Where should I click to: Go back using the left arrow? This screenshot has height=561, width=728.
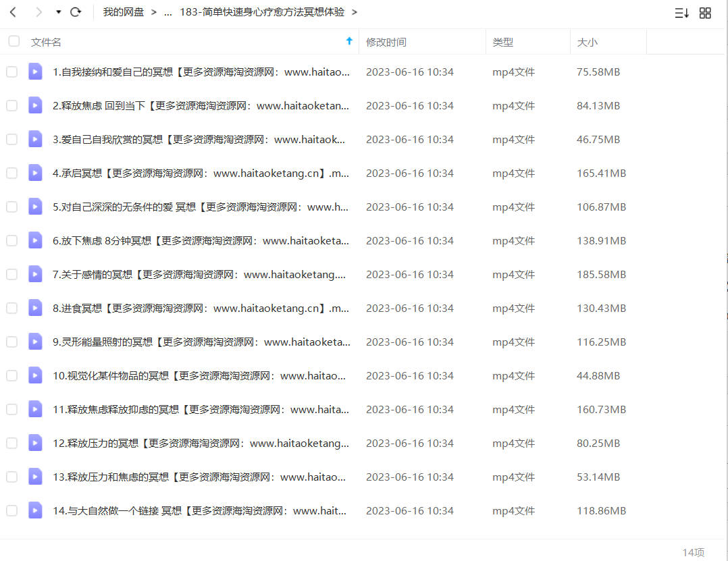(13, 12)
